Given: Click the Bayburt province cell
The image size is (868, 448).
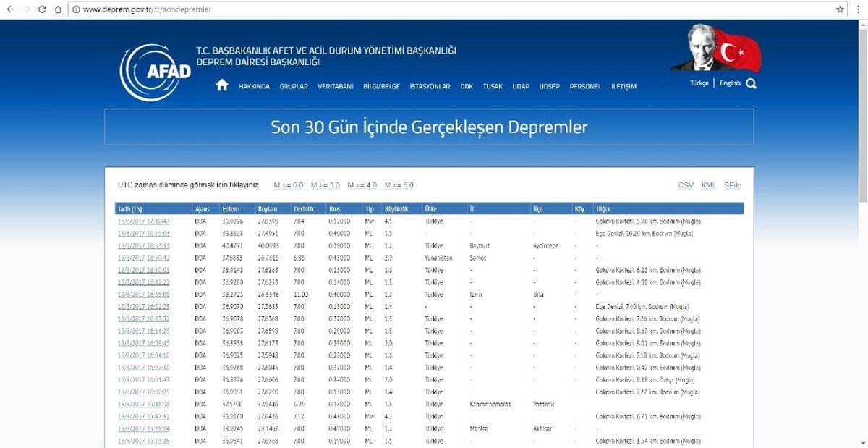Looking at the screenshot, I should (480, 245).
